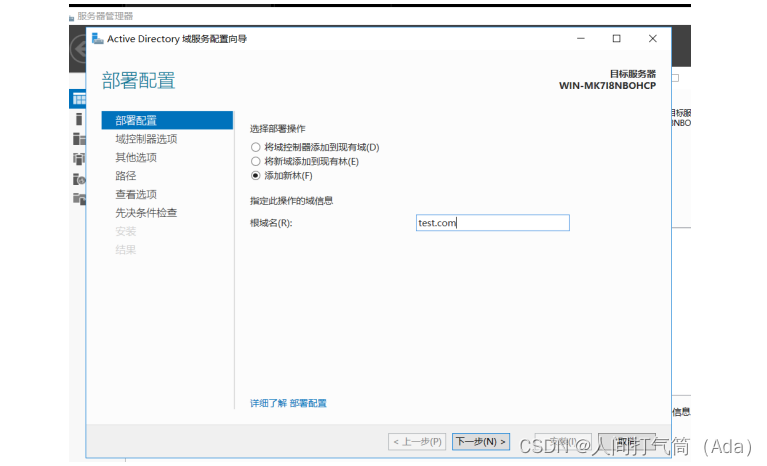Viewport: 767px width, 466px height.
Task: Minimize the AD configuration wizard window
Action: click(581, 39)
